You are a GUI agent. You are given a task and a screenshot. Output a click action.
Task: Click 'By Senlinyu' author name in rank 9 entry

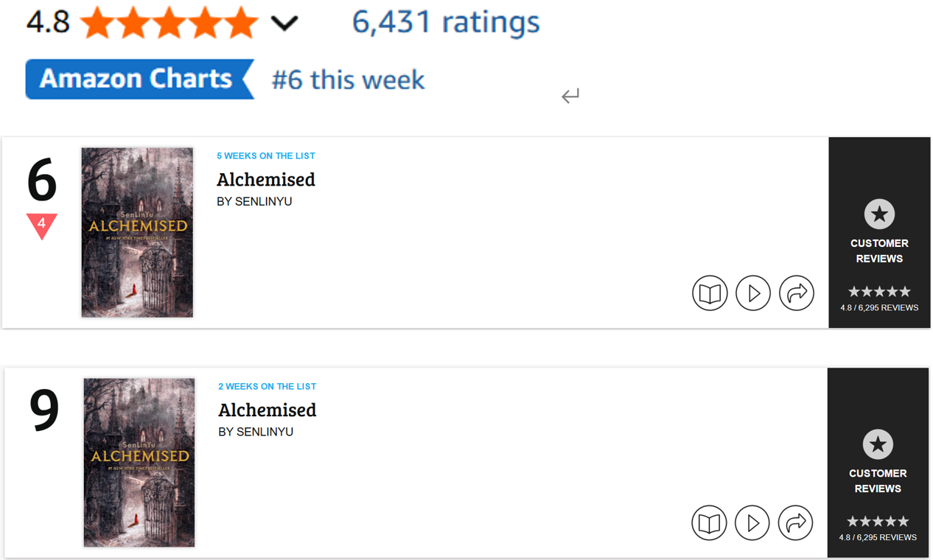coord(256,432)
